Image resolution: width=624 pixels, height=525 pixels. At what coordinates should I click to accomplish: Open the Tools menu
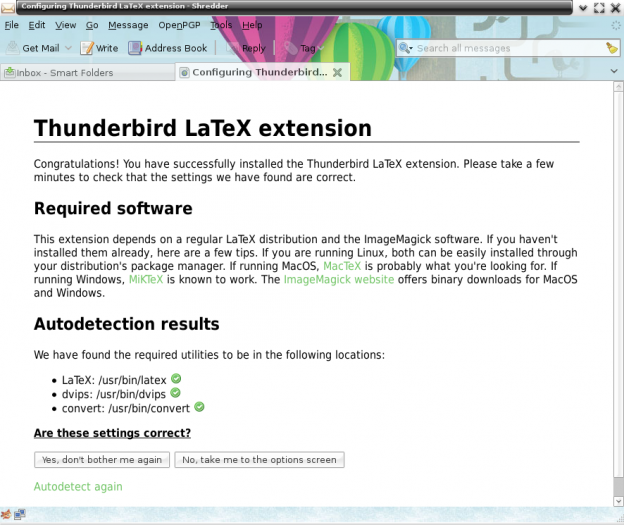pyautogui.click(x=221, y=25)
